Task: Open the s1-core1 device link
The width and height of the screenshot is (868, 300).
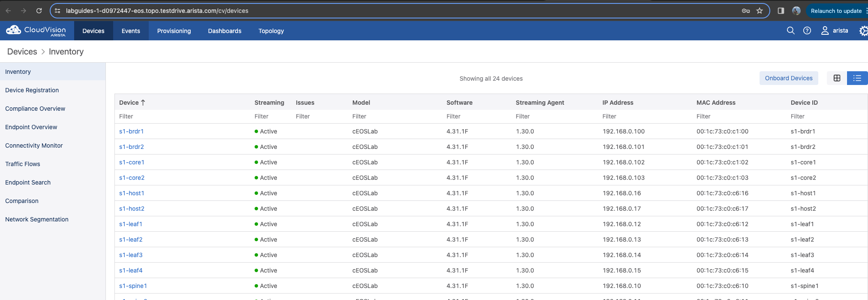Action: [132, 162]
